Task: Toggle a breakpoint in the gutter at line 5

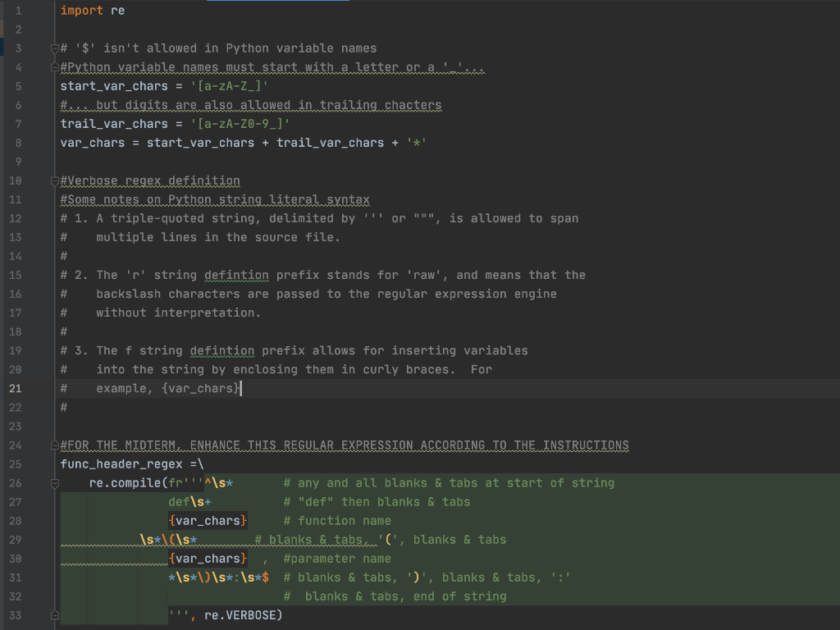Action: pos(37,86)
